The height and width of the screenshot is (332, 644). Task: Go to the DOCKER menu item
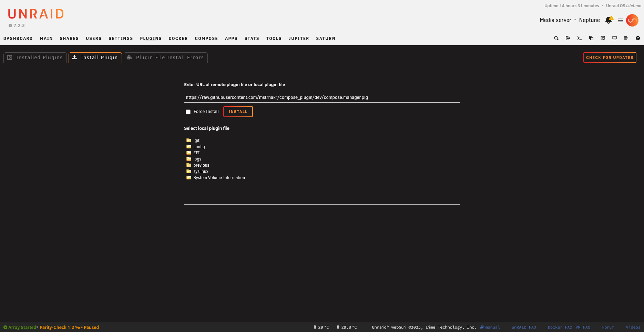tap(178, 38)
